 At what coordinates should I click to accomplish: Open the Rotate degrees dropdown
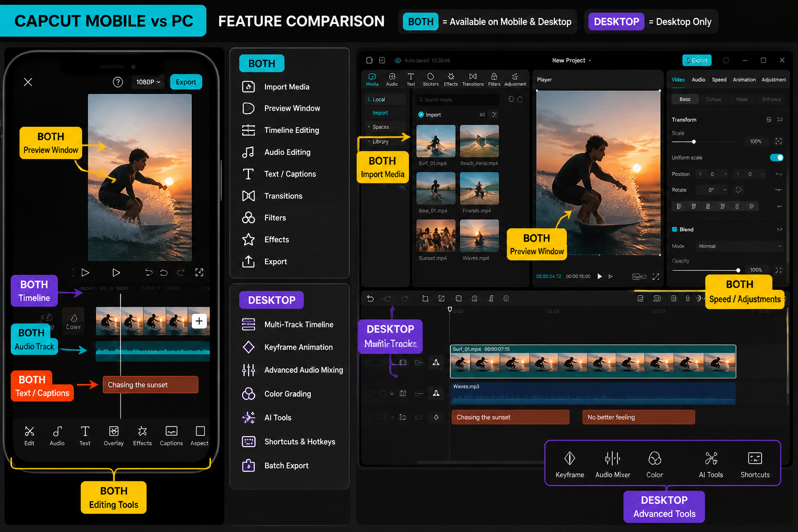click(712, 190)
